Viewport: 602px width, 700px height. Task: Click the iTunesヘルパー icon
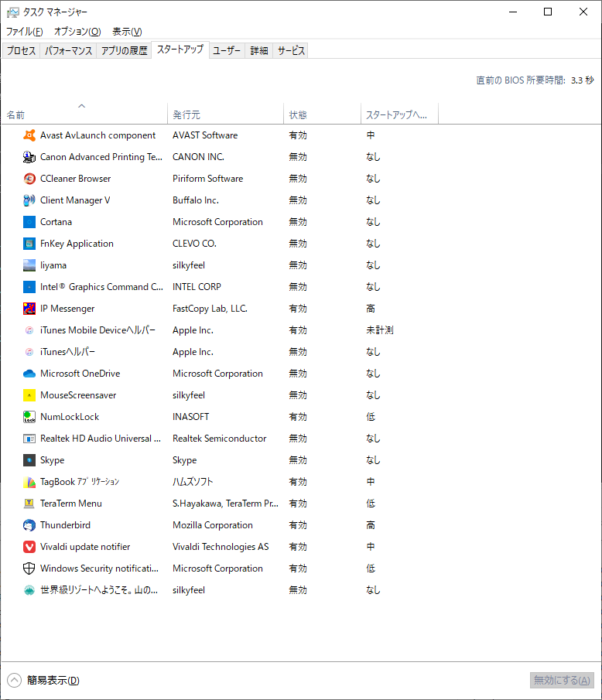coord(29,352)
